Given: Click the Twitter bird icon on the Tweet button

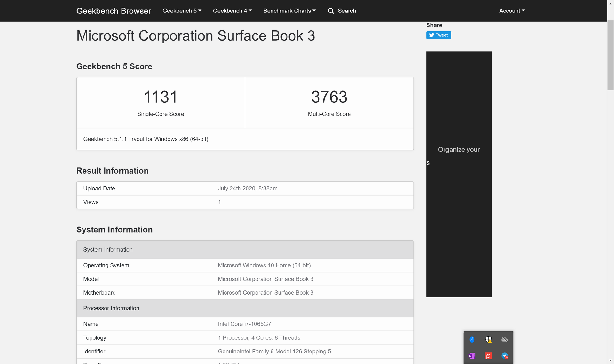Looking at the screenshot, I should pyautogui.click(x=431, y=35).
